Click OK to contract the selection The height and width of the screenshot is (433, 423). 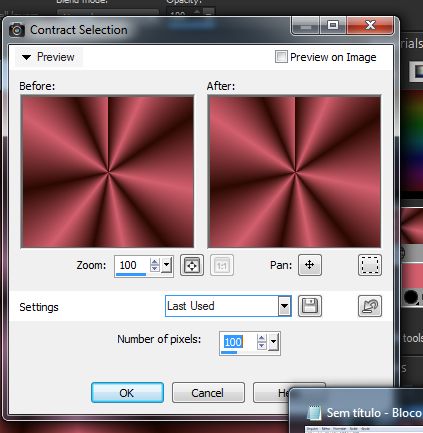[127, 393]
